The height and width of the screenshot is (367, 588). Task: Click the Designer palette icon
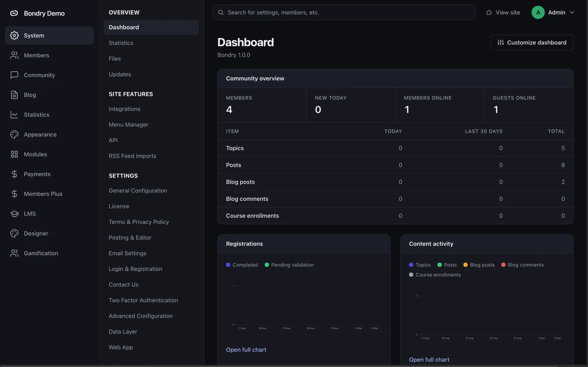[14, 234]
